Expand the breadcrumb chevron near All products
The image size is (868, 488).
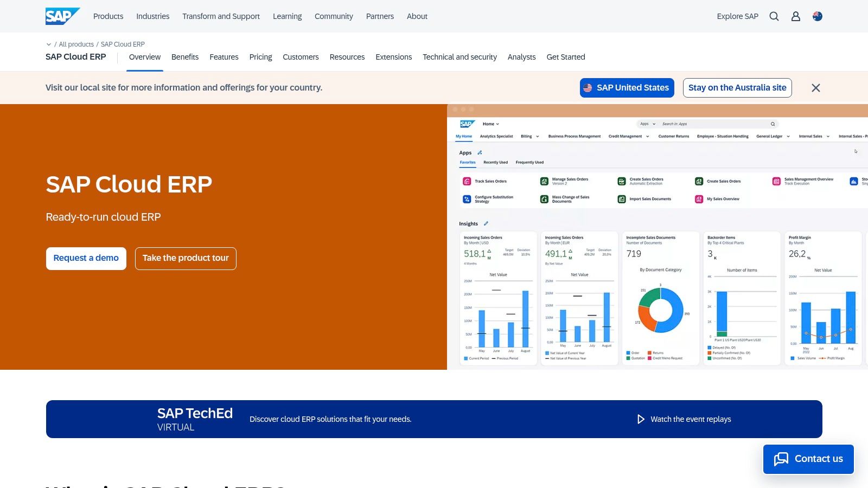click(49, 44)
